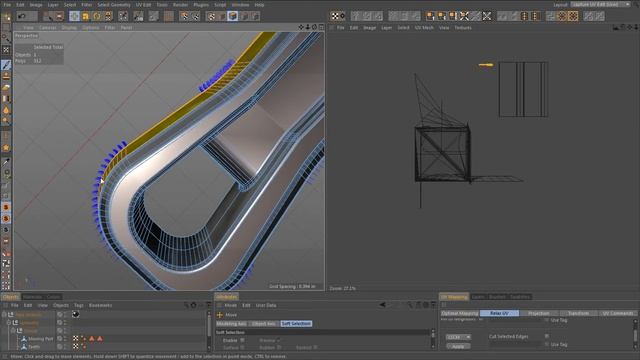Click the Attributes panel lock icon

click(x=418, y=305)
